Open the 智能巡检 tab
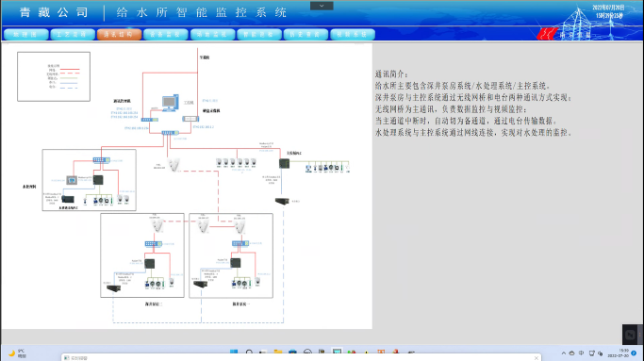 tap(259, 35)
